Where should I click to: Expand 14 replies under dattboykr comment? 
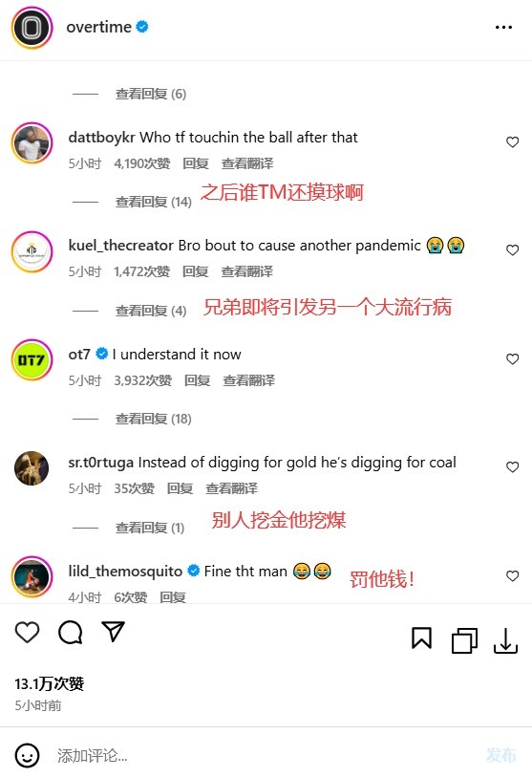click(153, 202)
